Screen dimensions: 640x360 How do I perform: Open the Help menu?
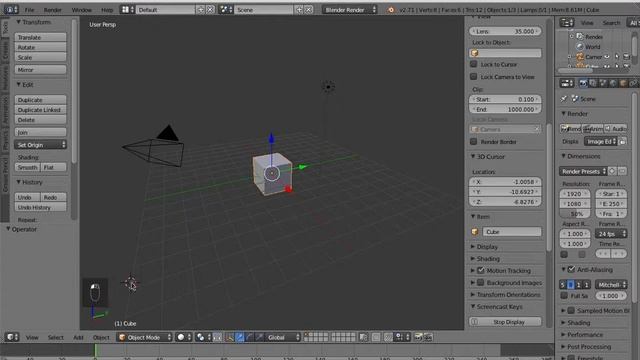pyautogui.click(x=107, y=10)
